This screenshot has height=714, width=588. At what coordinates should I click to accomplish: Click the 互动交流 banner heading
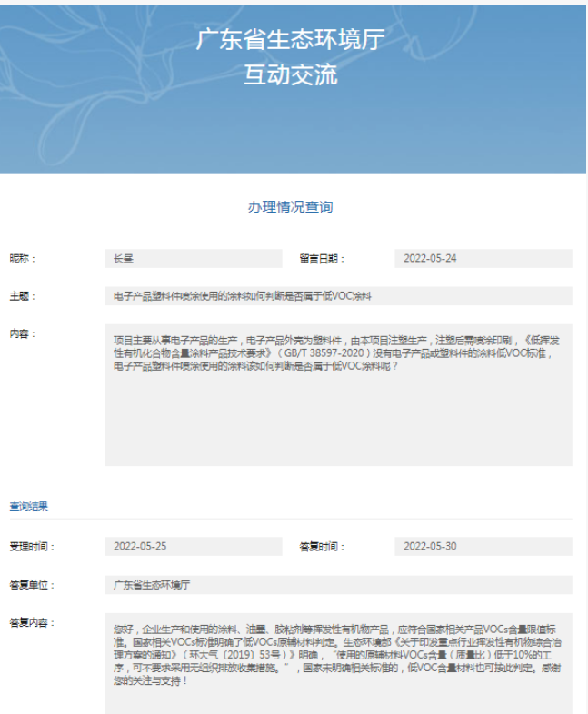290,74
